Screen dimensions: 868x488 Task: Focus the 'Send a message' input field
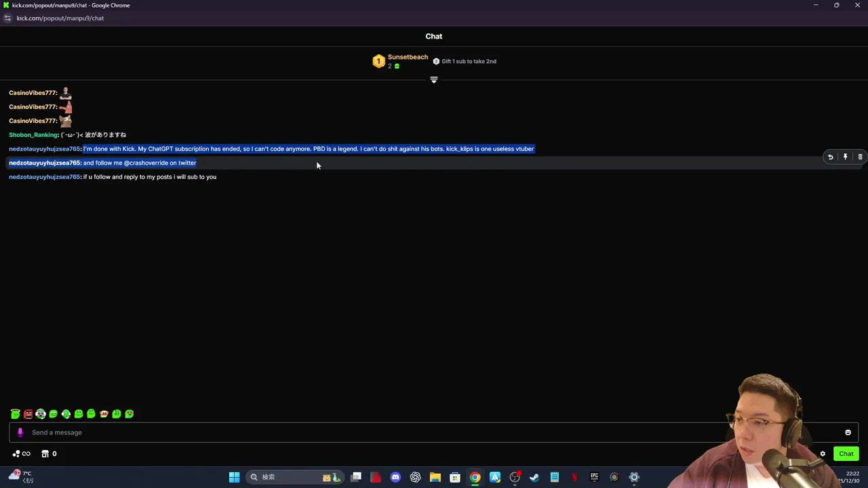point(434,432)
